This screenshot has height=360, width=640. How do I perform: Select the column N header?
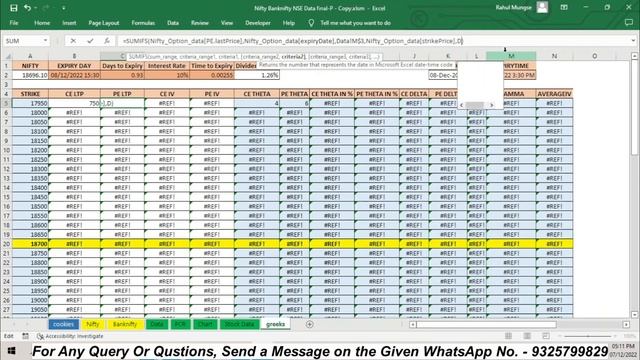(554, 56)
